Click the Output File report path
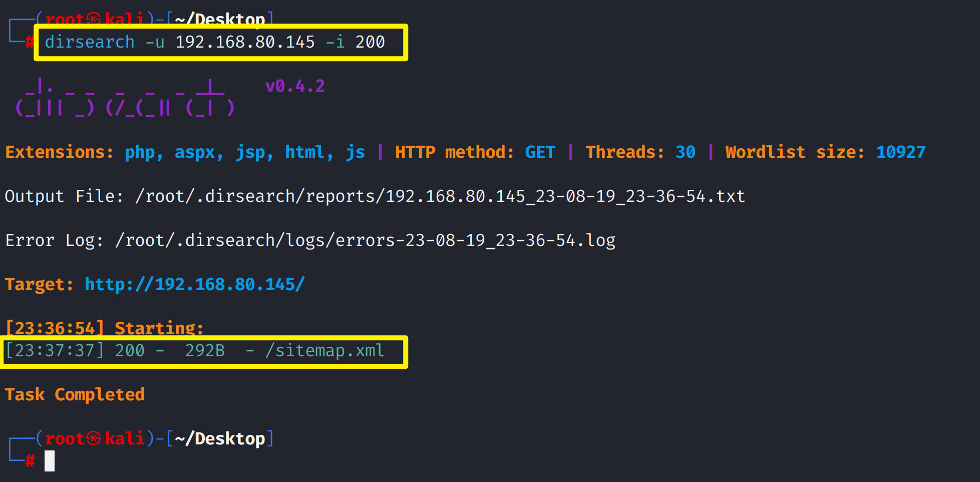 pyautogui.click(x=440, y=196)
